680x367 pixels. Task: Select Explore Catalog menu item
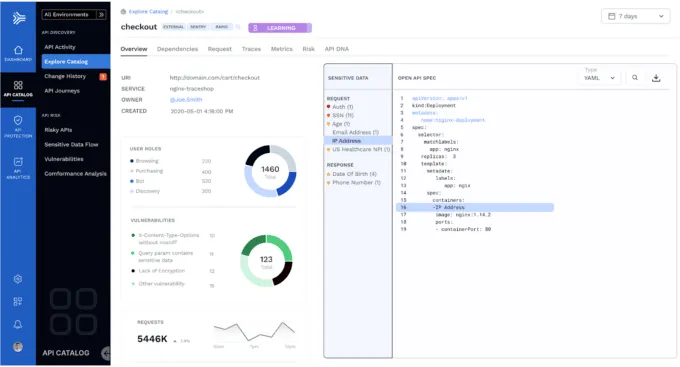76,62
